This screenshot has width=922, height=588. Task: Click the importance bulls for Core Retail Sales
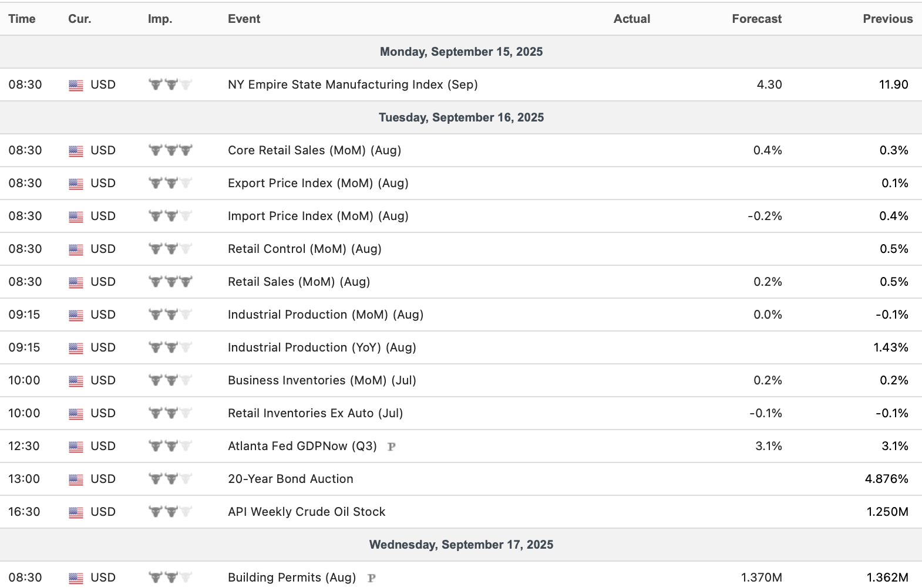(170, 150)
